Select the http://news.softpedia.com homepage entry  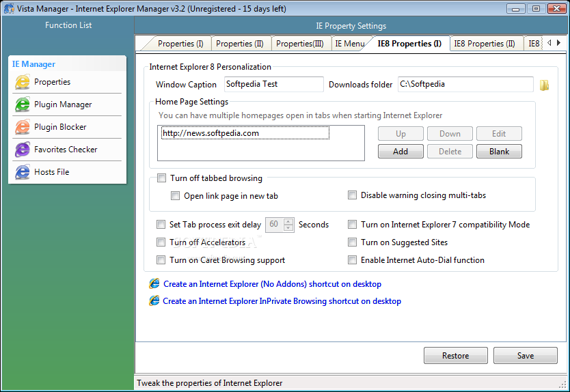[245, 133]
